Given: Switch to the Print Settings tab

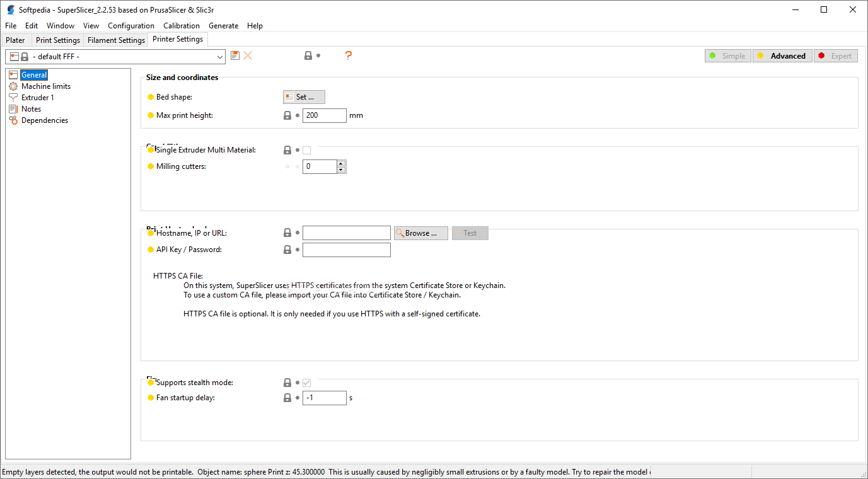Looking at the screenshot, I should click(x=58, y=40).
